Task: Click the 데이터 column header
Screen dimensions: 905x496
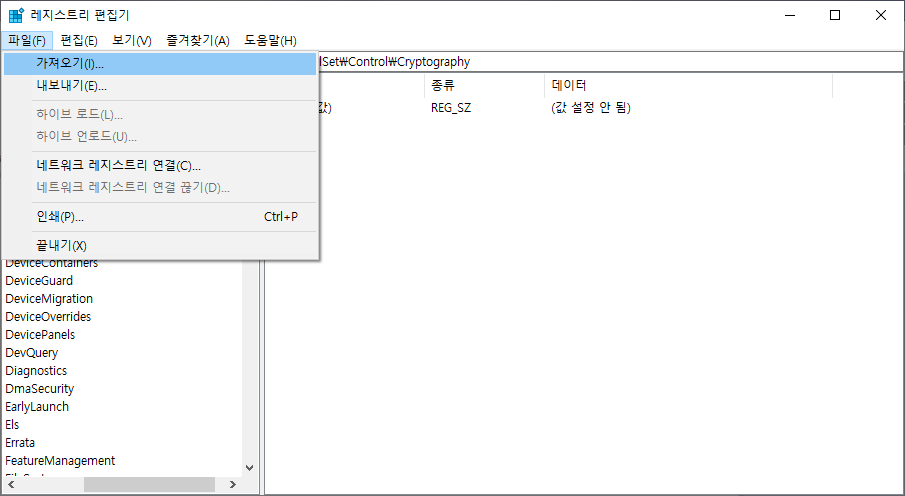Action: coord(688,85)
